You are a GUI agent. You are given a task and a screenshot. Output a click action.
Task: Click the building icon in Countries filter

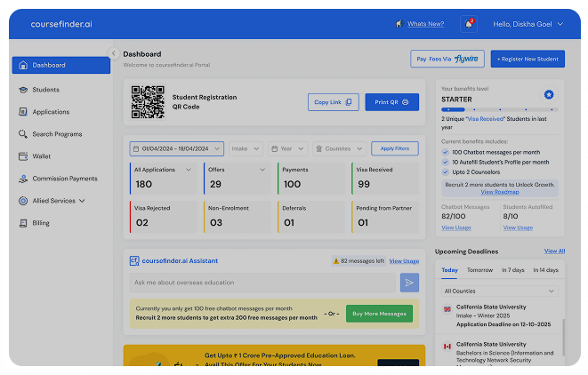[x=319, y=148]
